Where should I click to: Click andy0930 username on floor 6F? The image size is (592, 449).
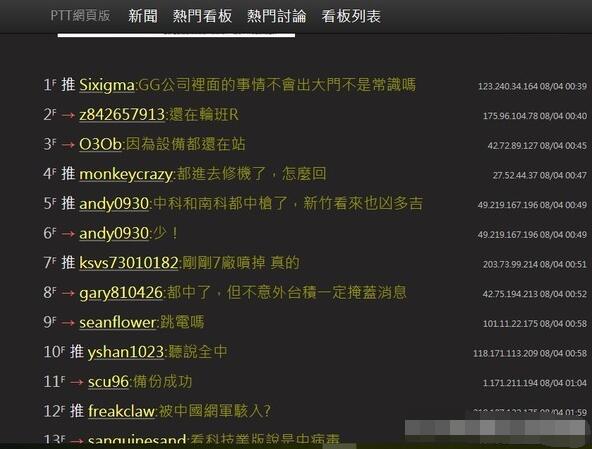coord(114,234)
